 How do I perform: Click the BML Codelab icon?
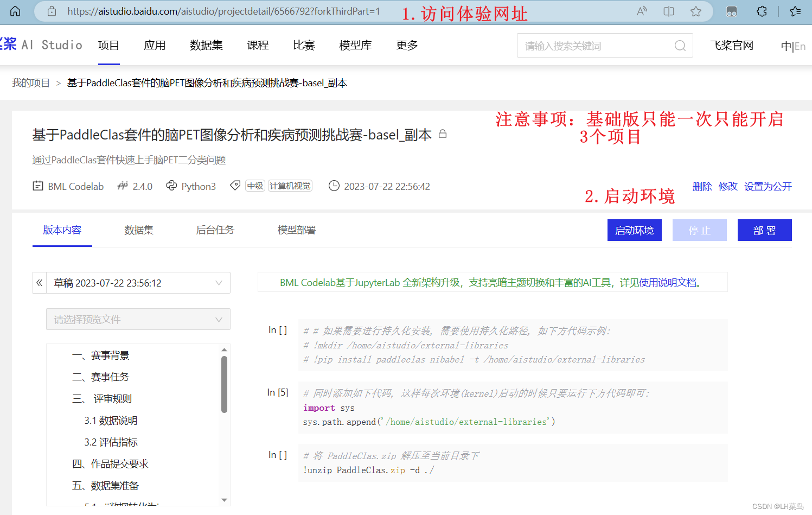[38, 186]
